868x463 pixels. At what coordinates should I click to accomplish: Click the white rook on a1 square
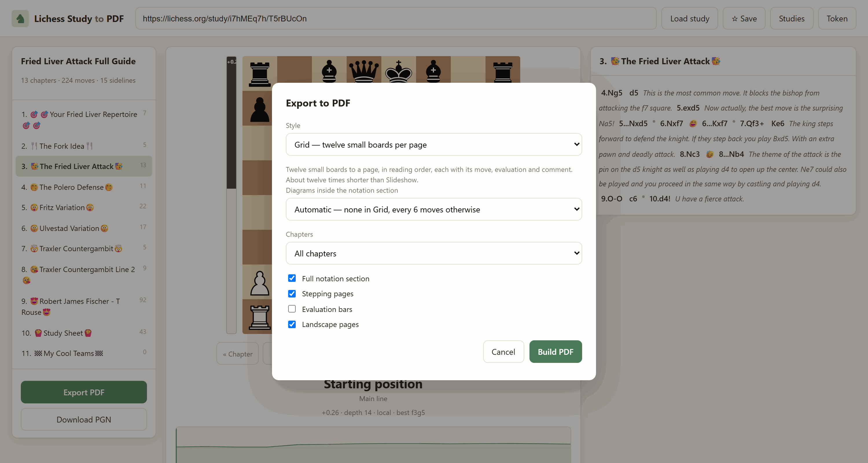pyautogui.click(x=259, y=317)
